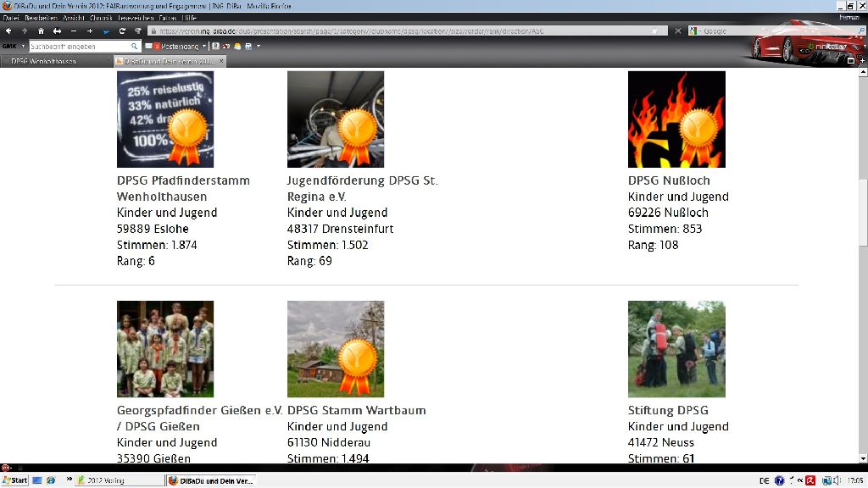Open the Windows Start menu

(15, 480)
